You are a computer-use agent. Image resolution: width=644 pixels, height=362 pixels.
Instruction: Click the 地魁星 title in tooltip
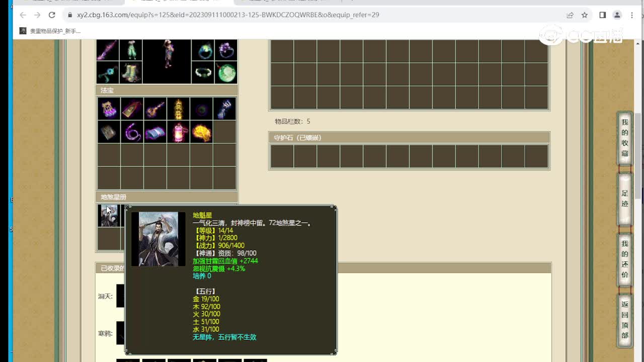pos(202,215)
